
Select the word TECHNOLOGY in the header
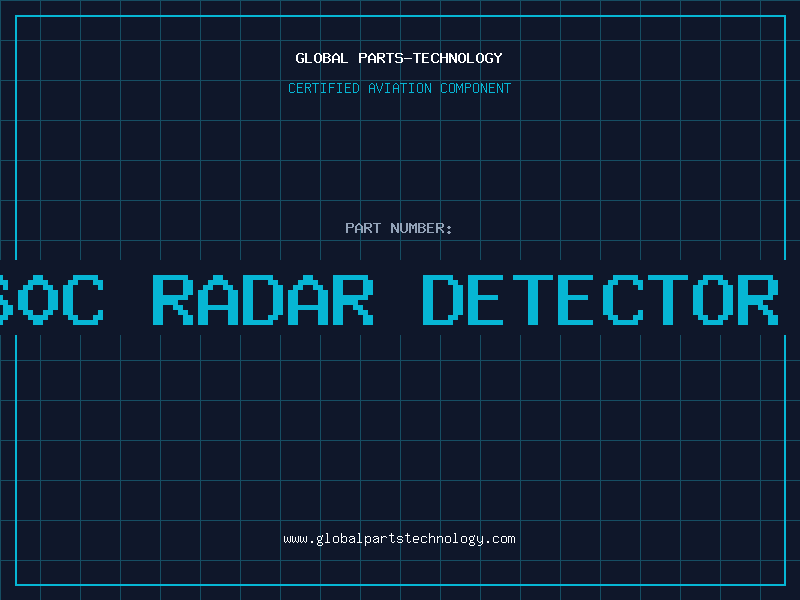[458, 58]
